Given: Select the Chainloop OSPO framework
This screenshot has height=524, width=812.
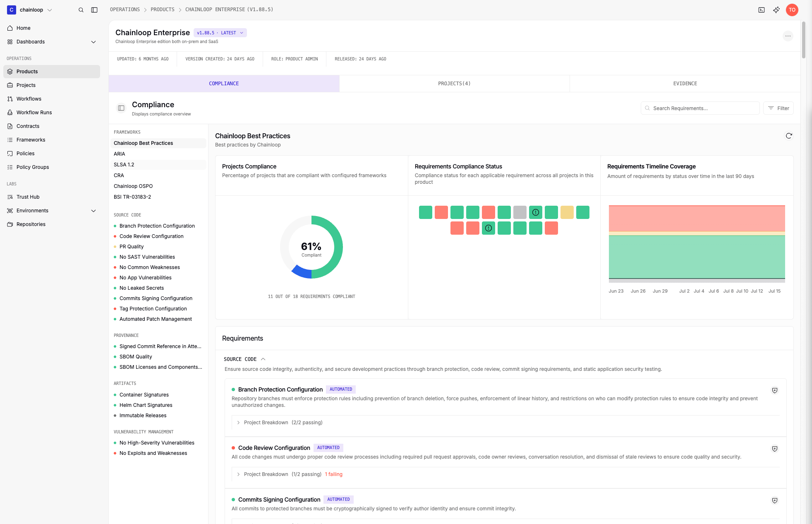Looking at the screenshot, I should [158, 186].
